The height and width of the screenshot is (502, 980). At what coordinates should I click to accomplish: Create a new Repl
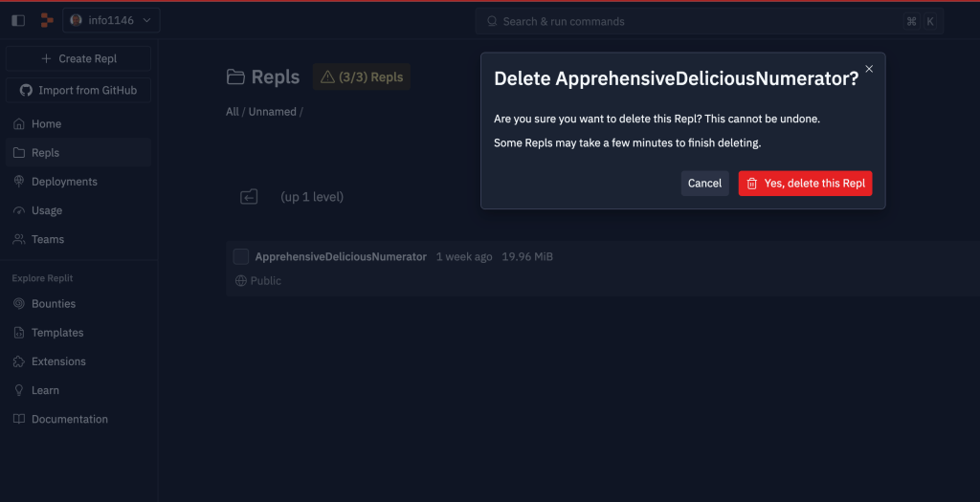(x=78, y=58)
